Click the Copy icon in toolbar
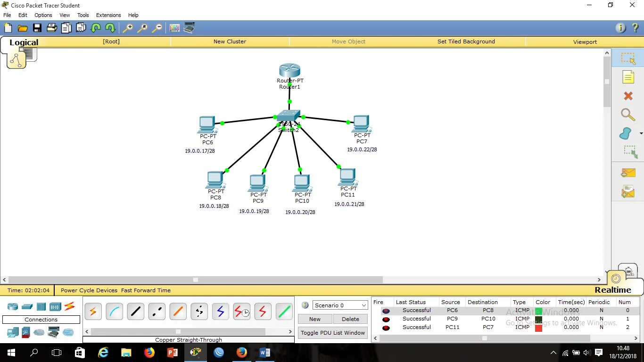 tap(66, 28)
